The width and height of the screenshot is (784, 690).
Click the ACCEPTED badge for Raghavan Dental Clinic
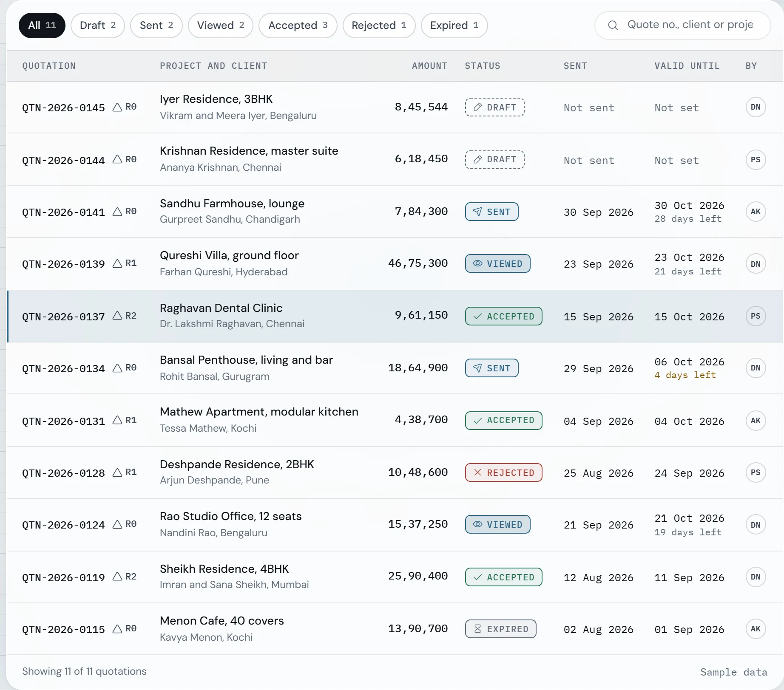coord(504,316)
